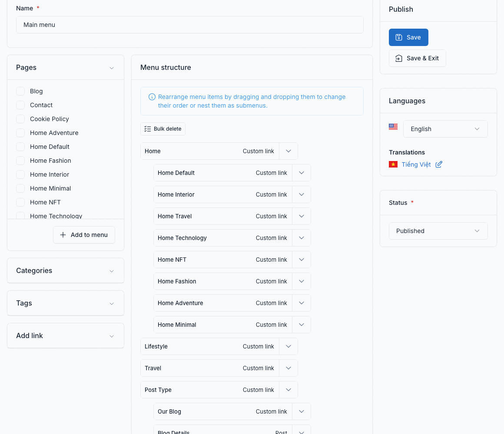Click the Menu structure heading

(x=166, y=67)
